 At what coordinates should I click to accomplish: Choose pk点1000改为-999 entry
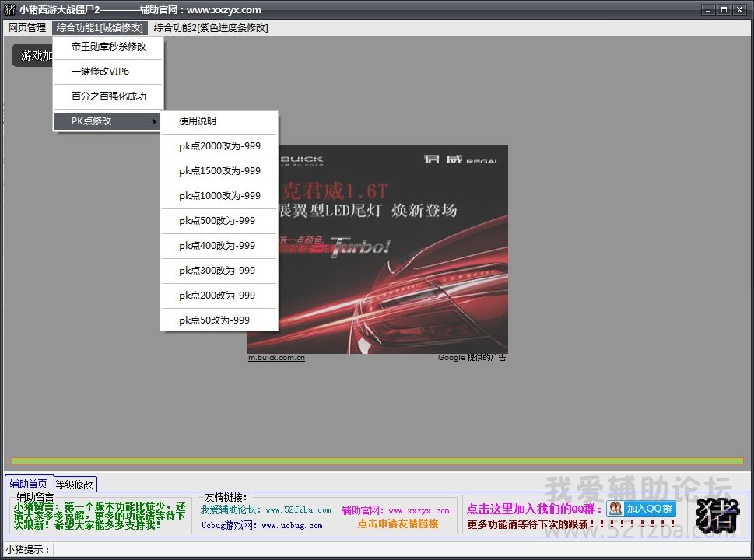coord(219,196)
